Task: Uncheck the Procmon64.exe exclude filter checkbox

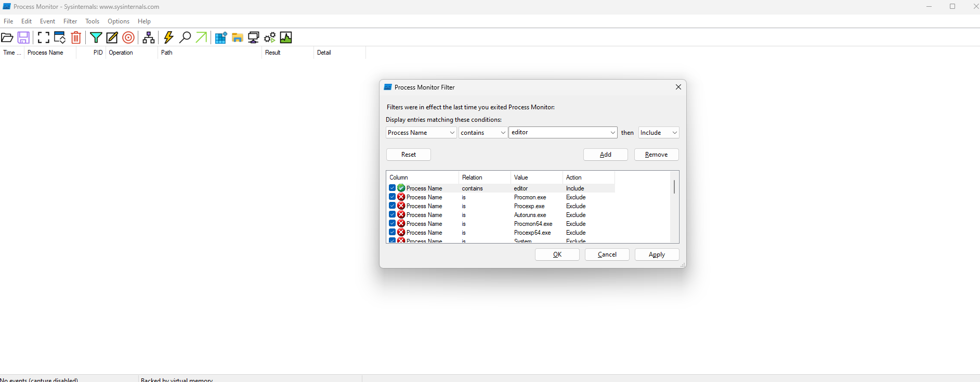Action: click(x=393, y=223)
